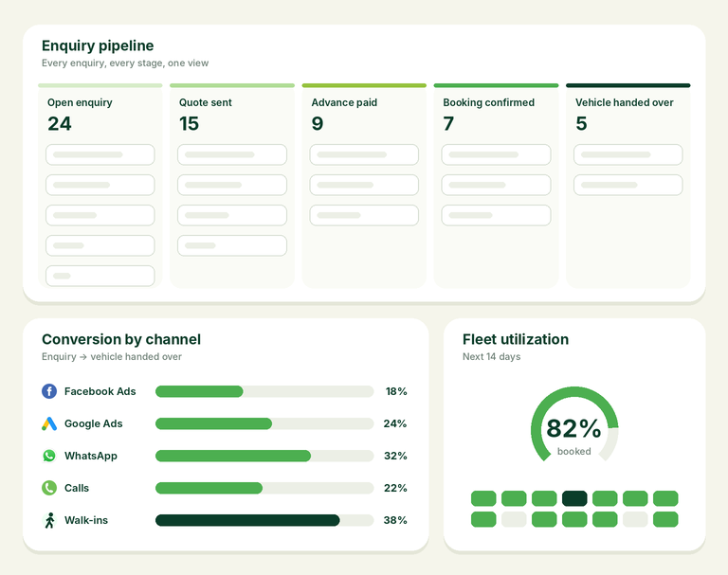Open the Booking confirmed column header
The image size is (728, 575).
click(x=488, y=102)
